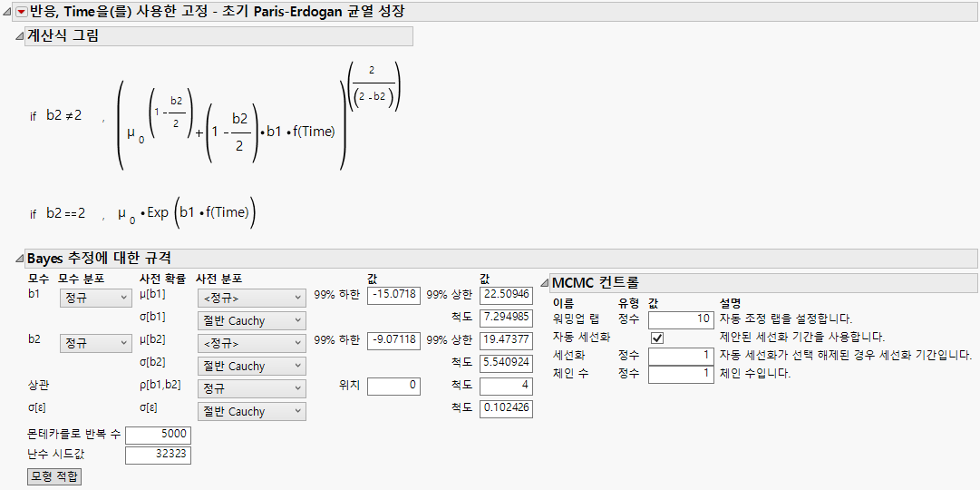Collapse the MCMC 컨트롤 panel
Screen dimensions: 980x490
click(x=544, y=283)
